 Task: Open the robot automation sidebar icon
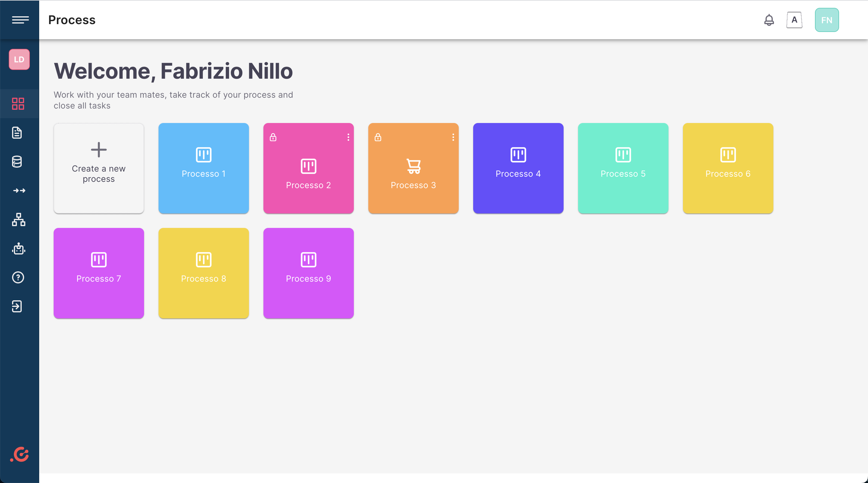[18, 249]
